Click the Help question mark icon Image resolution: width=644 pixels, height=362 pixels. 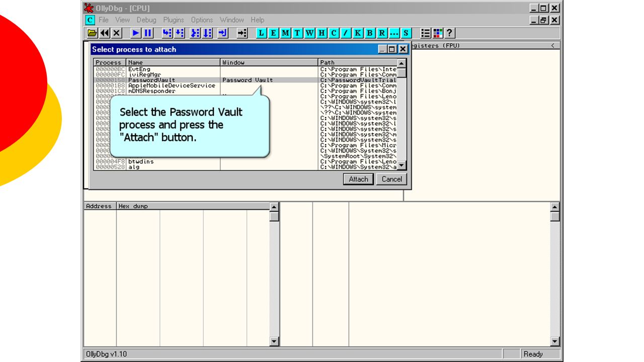point(450,33)
